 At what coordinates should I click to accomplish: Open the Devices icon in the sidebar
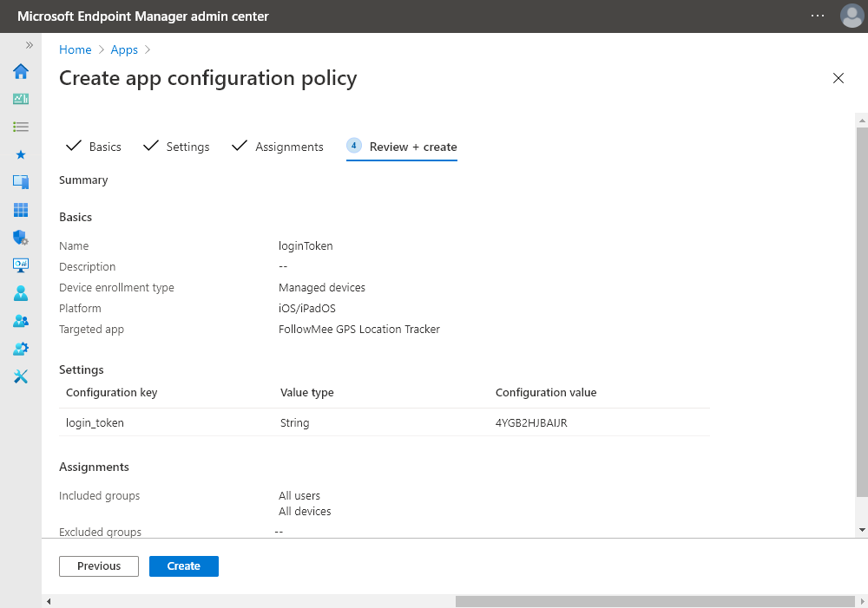click(x=21, y=181)
